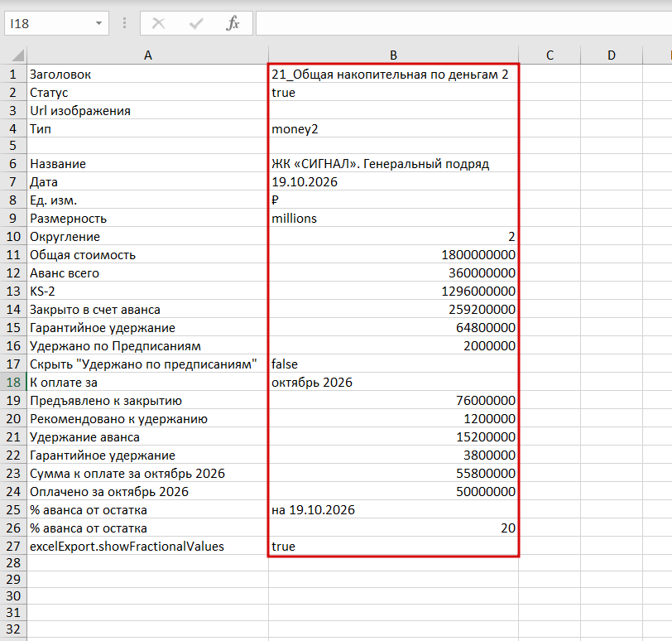Click the Name Box showing I18
This screenshot has width=672, height=641.
[x=56, y=23]
